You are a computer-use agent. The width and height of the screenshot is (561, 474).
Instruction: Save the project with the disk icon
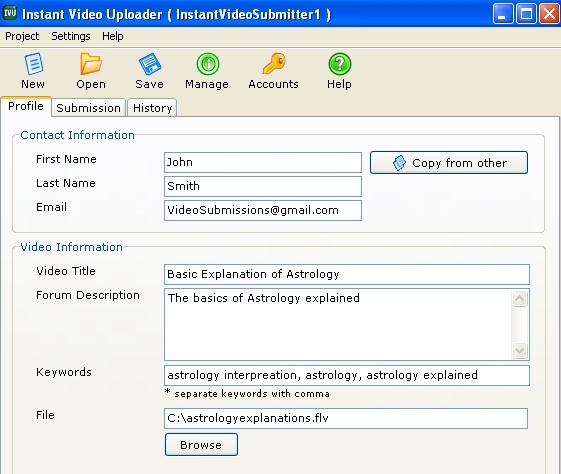(150, 64)
